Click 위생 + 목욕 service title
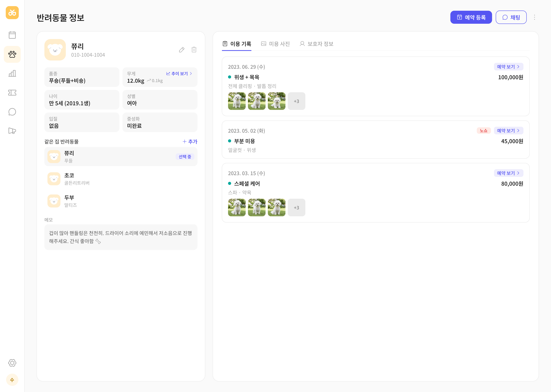Screen dimensions: 551x392 click(247, 77)
